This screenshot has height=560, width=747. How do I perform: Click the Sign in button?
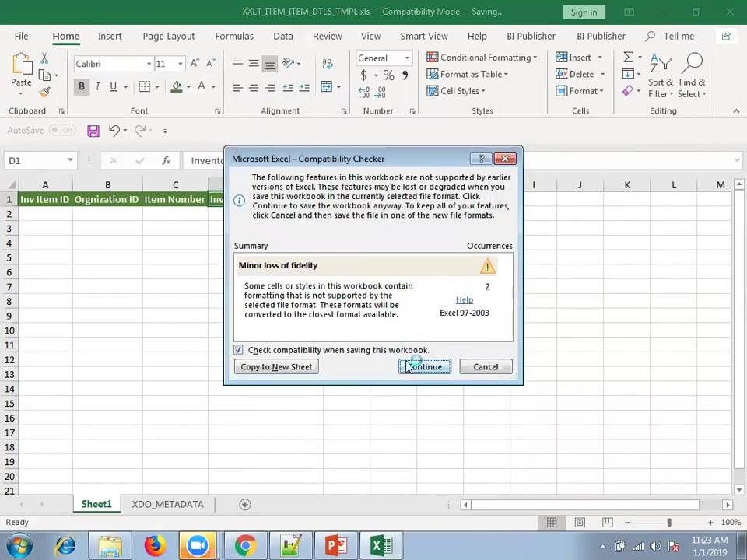tap(584, 12)
